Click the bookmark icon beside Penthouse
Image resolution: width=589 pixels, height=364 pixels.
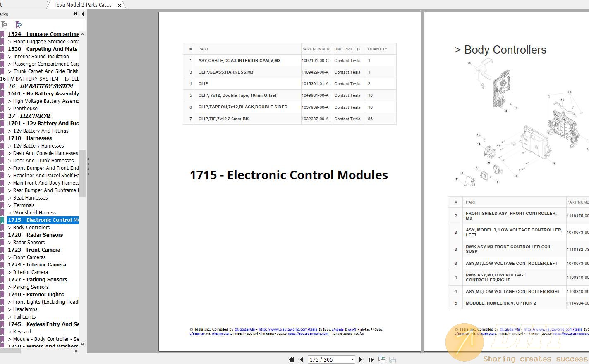(2, 109)
